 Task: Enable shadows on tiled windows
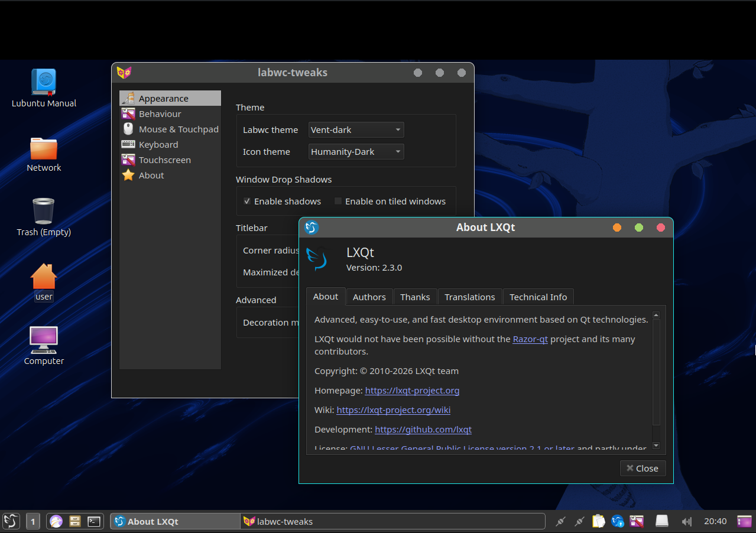pos(338,201)
